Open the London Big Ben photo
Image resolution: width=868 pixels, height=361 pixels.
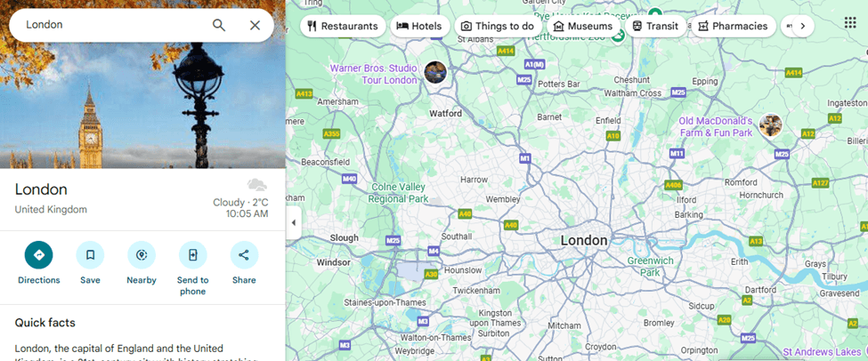142,105
